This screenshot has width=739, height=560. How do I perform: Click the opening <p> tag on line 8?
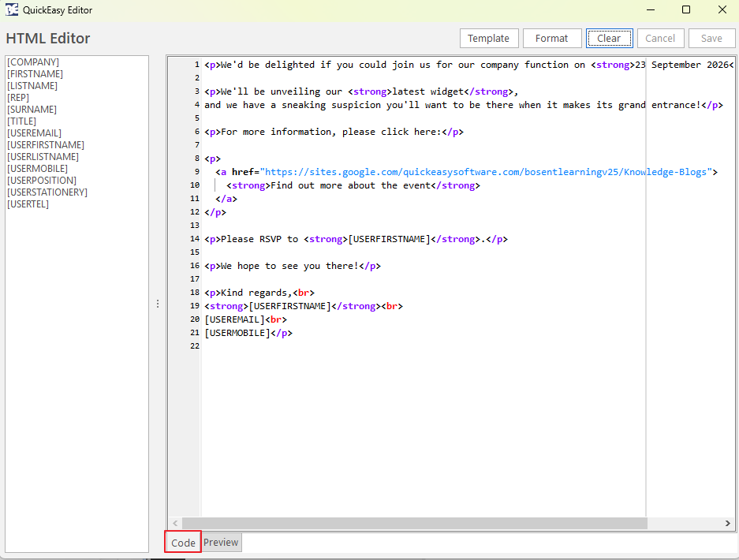(212, 159)
